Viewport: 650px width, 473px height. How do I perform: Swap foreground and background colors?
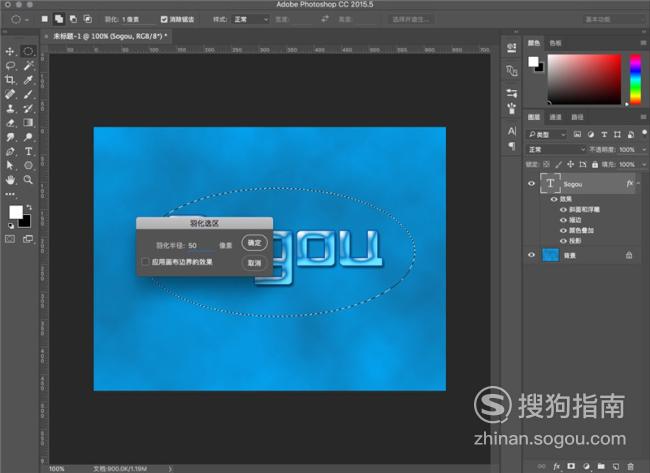click(x=29, y=207)
